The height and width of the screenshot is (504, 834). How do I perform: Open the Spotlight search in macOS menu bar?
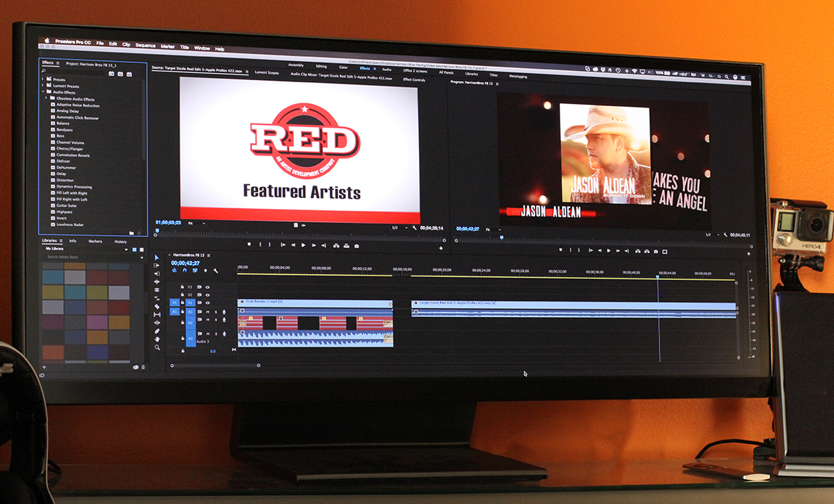coord(726,76)
